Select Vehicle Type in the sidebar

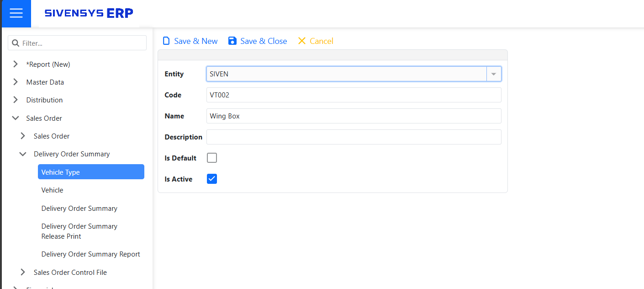tap(91, 172)
